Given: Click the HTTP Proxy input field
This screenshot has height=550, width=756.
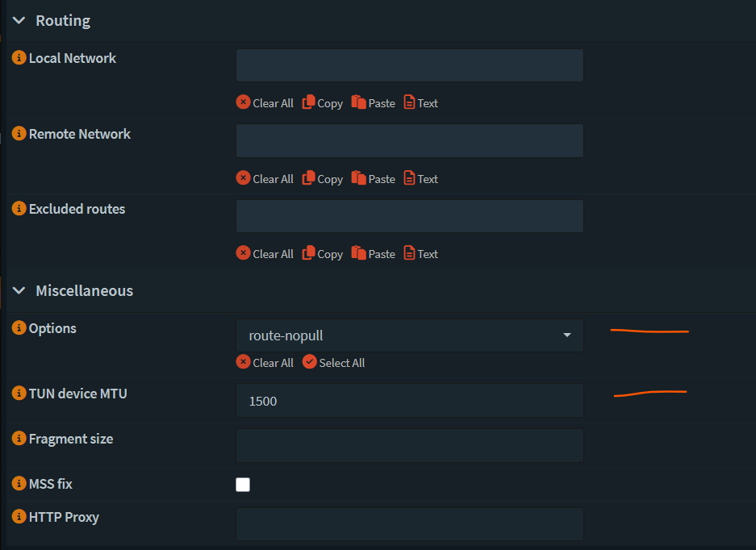Looking at the screenshot, I should 409,524.
